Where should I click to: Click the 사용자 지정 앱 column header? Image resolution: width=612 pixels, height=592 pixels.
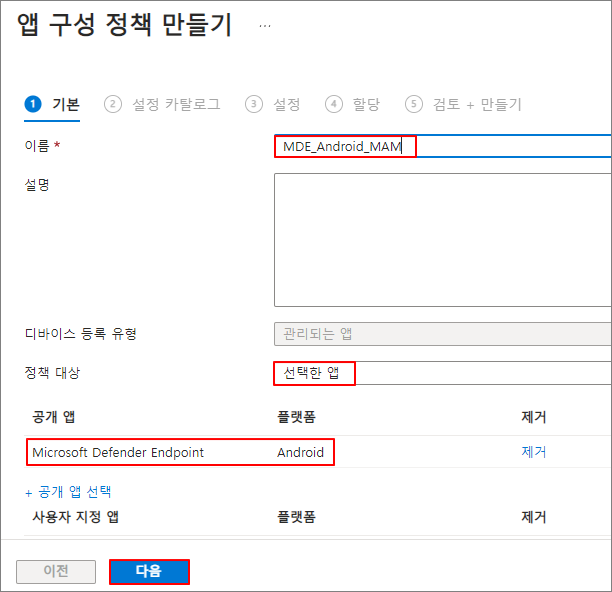pos(75,517)
